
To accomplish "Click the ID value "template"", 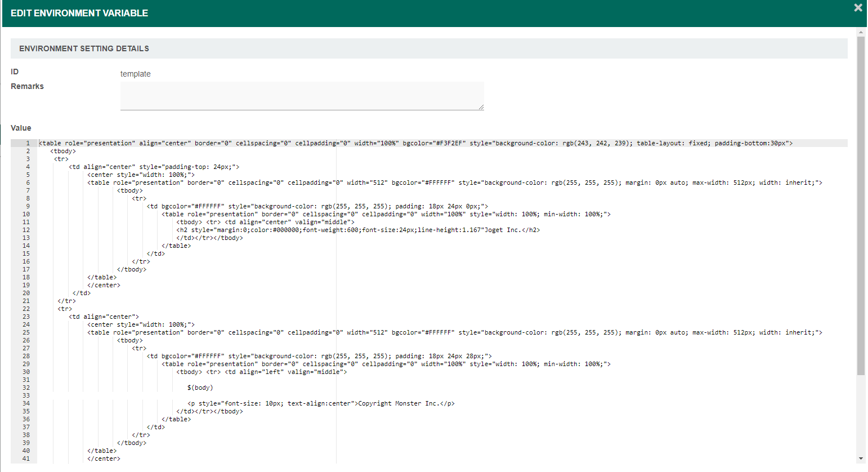I will (x=136, y=74).
